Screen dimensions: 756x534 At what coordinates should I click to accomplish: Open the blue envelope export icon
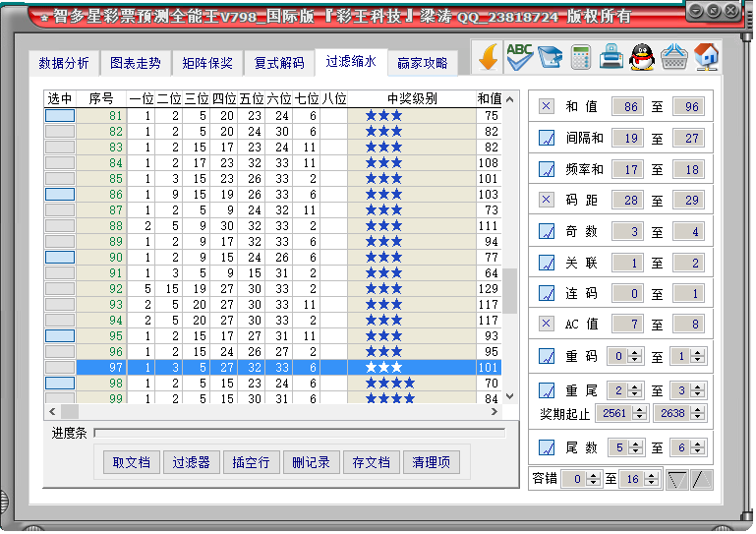pyautogui.click(x=551, y=57)
